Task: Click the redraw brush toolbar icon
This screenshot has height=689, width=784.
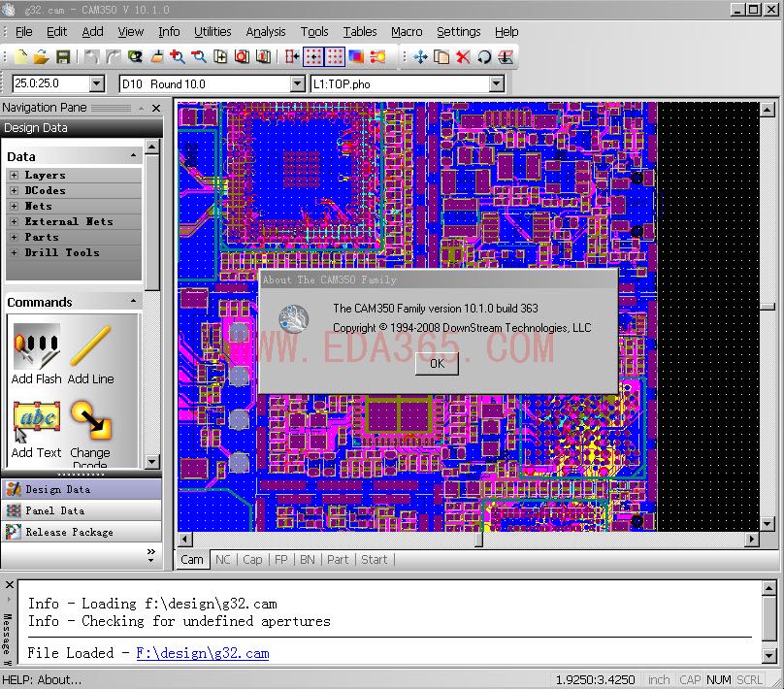Action: 156,56
